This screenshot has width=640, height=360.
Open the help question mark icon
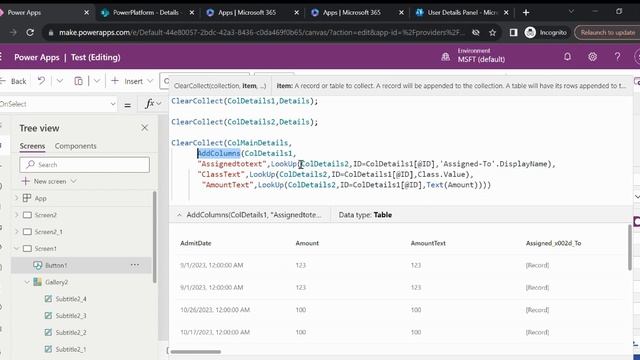click(x=617, y=57)
